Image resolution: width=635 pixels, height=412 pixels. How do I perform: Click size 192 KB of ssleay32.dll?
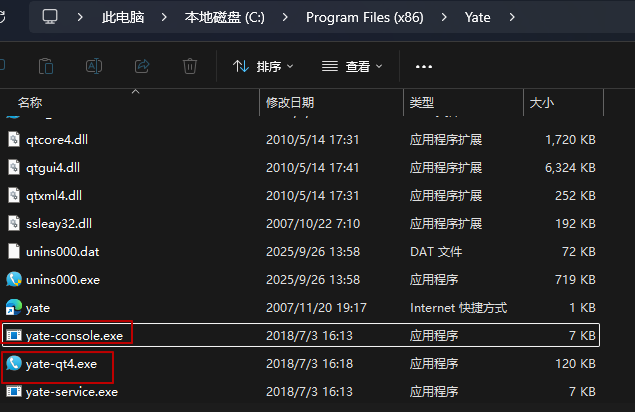[575, 224]
